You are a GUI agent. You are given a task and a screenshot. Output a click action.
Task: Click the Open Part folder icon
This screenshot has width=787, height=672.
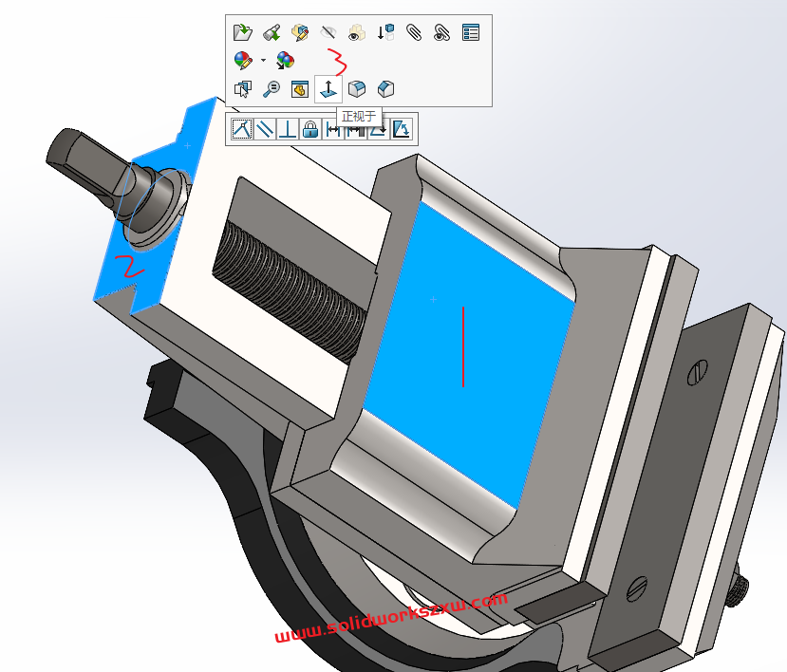tap(242, 32)
